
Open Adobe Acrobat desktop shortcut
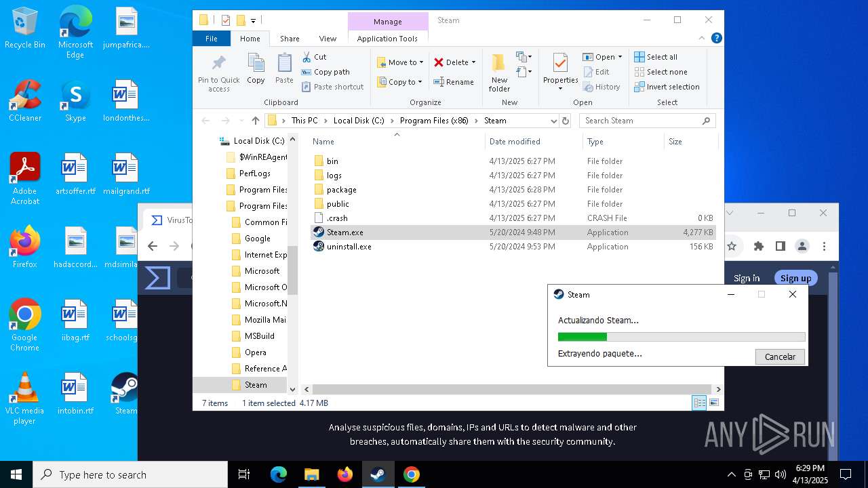(25, 179)
